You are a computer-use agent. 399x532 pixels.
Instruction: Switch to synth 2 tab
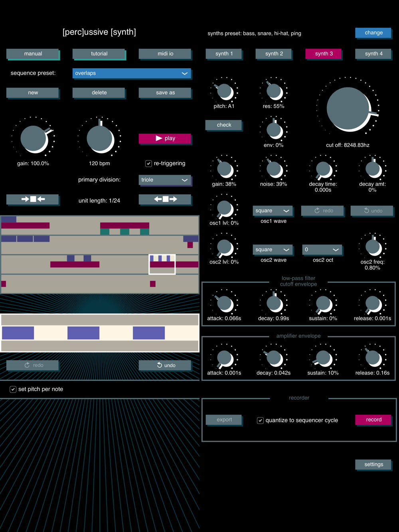tap(274, 54)
